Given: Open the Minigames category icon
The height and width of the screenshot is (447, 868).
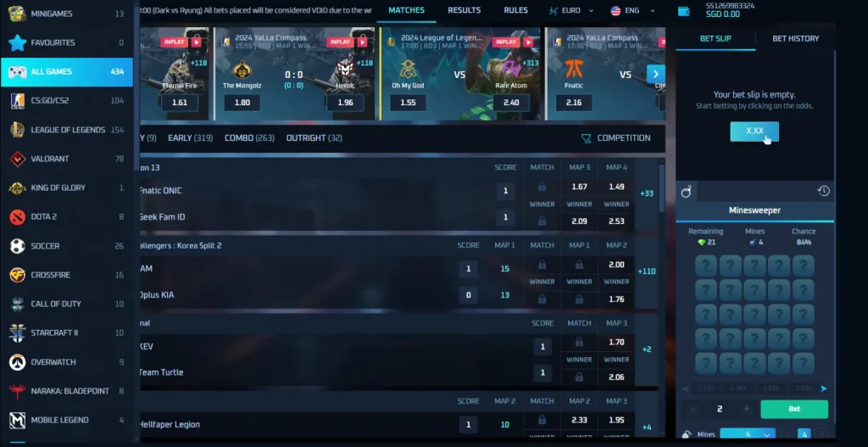Looking at the screenshot, I should click(x=18, y=14).
